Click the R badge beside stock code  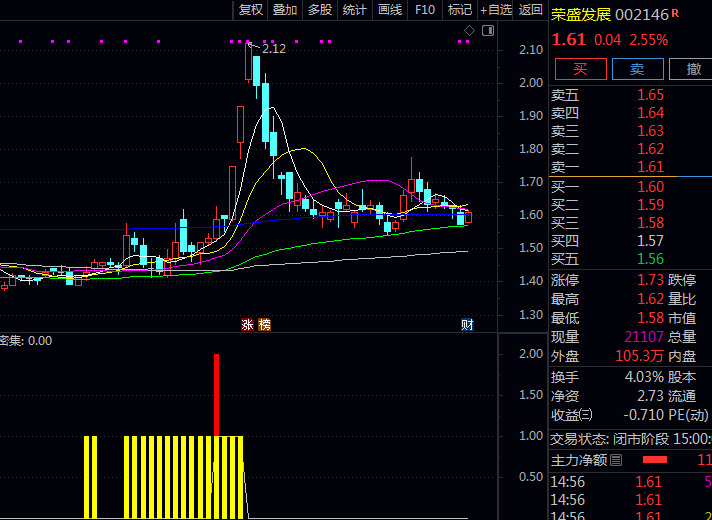[675, 13]
